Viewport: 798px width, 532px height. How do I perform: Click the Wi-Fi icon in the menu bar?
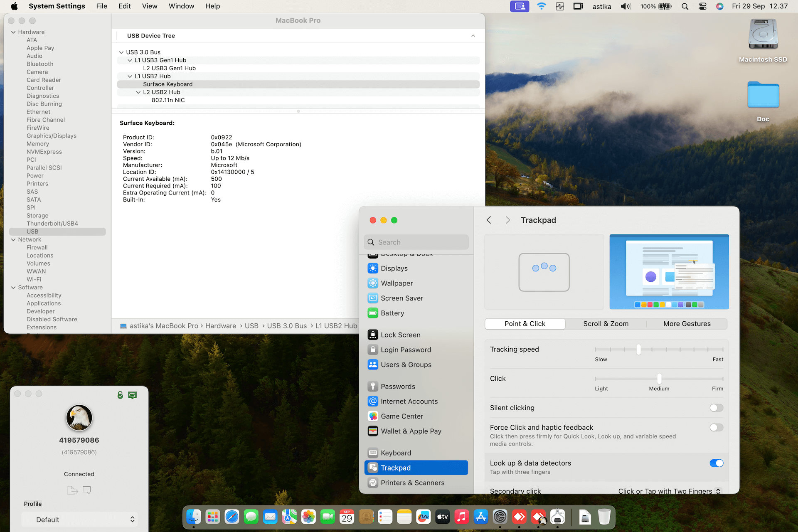click(x=541, y=6)
